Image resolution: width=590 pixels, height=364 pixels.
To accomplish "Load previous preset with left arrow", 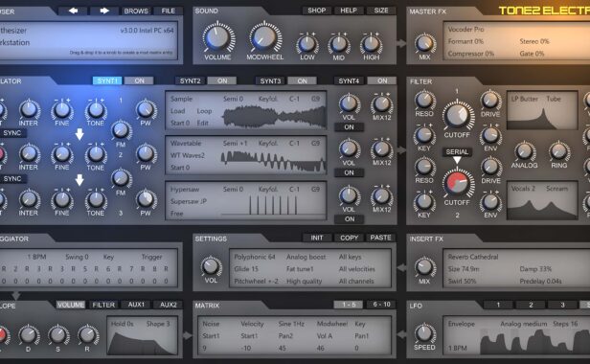I will click(73, 11).
